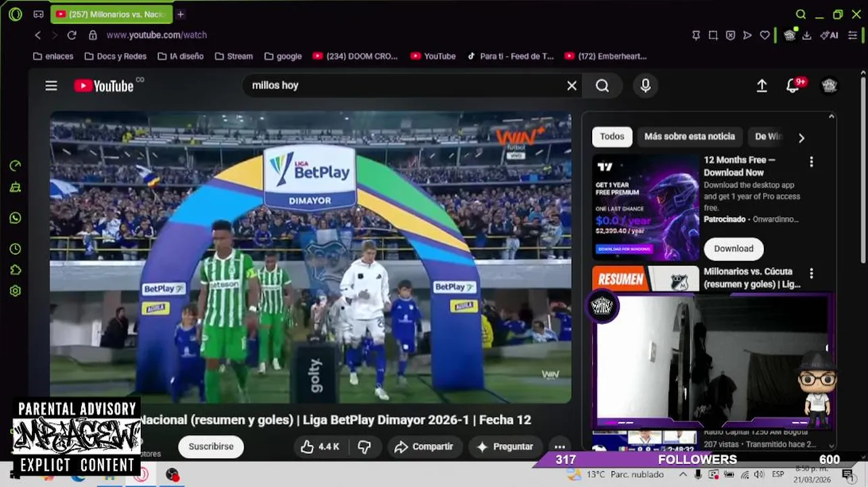Viewport: 868px width, 487px height.
Task: Open the enlaces bookmarks folder
Action: [x=53, y=56]
